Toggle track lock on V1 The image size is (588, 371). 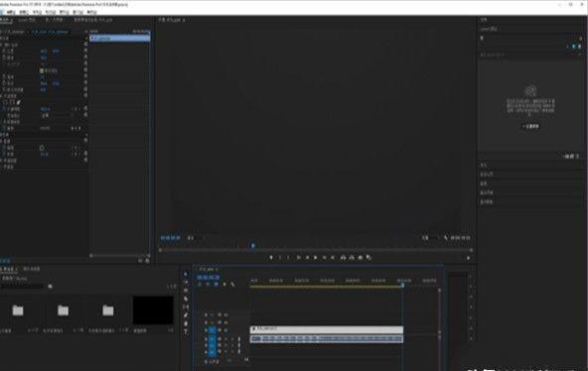pos(206,330)
